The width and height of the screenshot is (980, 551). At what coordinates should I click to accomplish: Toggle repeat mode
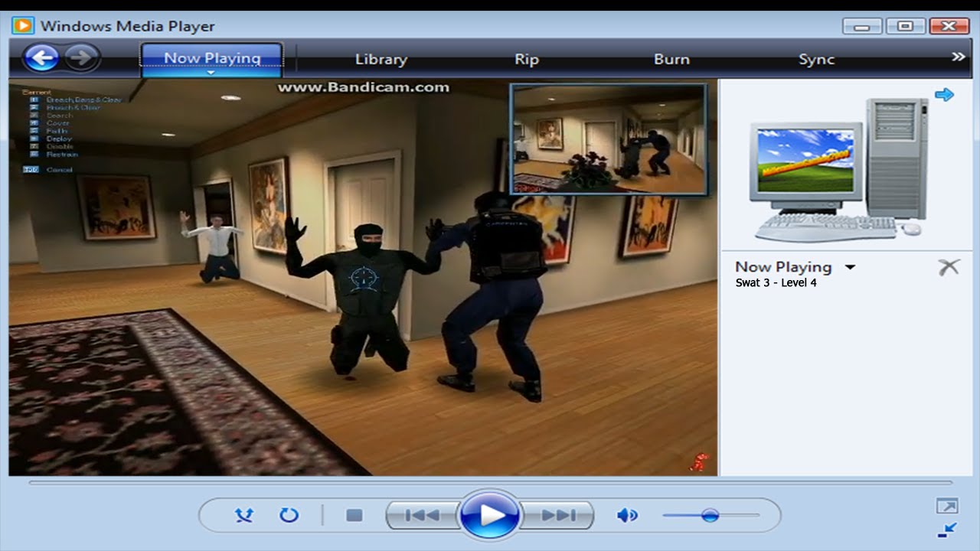(x=289, y=515)
